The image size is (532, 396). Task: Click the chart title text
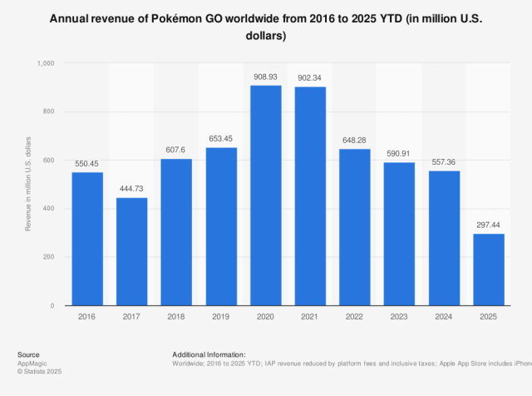tap(266, 27)
